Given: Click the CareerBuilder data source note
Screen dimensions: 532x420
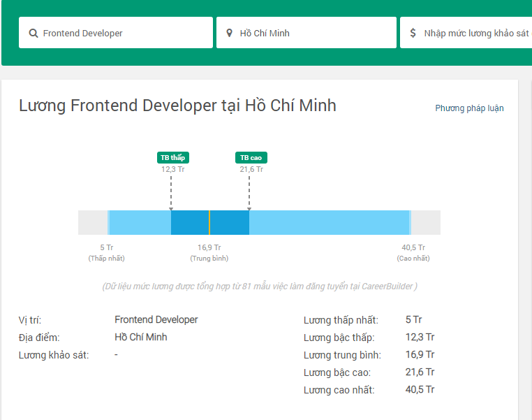Looking at the screenshot, I should pos(260,287).
